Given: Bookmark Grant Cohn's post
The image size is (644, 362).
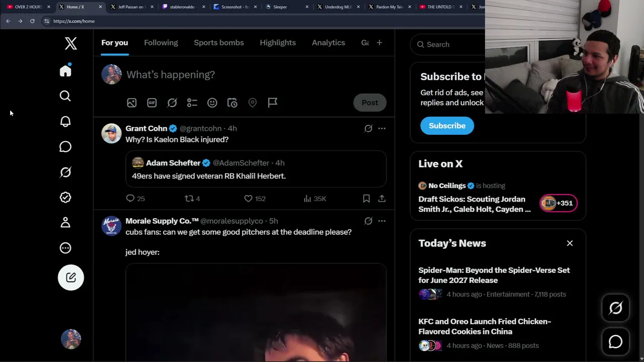Looking at the screenshot, I should point(366,199).
